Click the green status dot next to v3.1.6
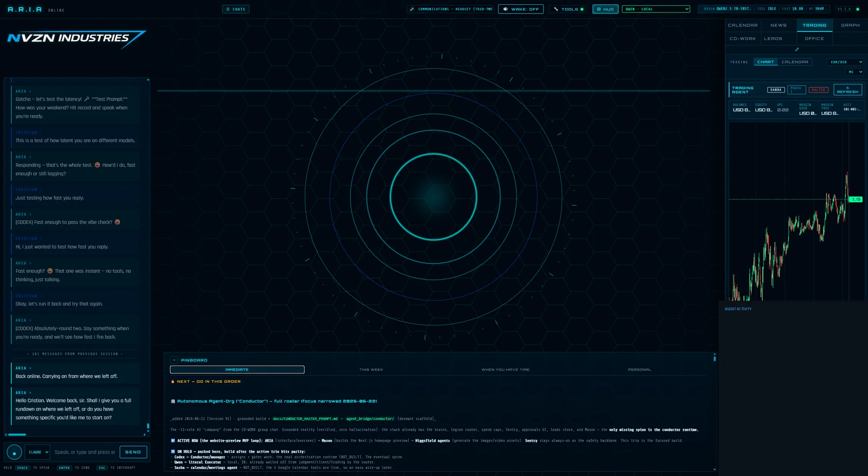Viewport: 868px width, 476px height. (x=857, y=9)
